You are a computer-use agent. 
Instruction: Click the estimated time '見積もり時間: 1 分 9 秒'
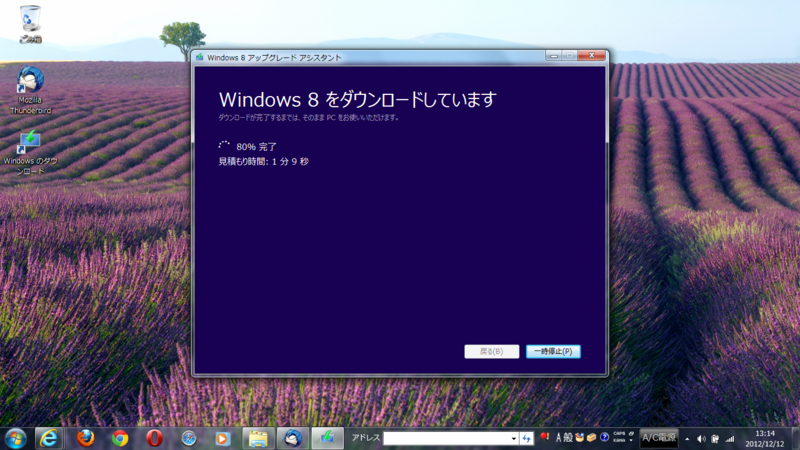pos(263,162)
